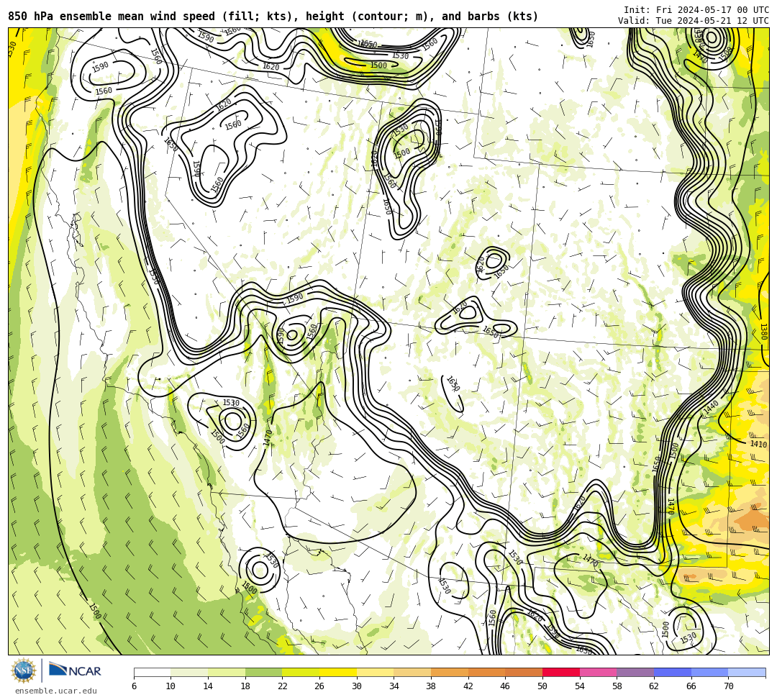The image size is (777, 700).
Task: Pick the yellow-green 22-26 kts legend swatch
Action: (301, 672)
